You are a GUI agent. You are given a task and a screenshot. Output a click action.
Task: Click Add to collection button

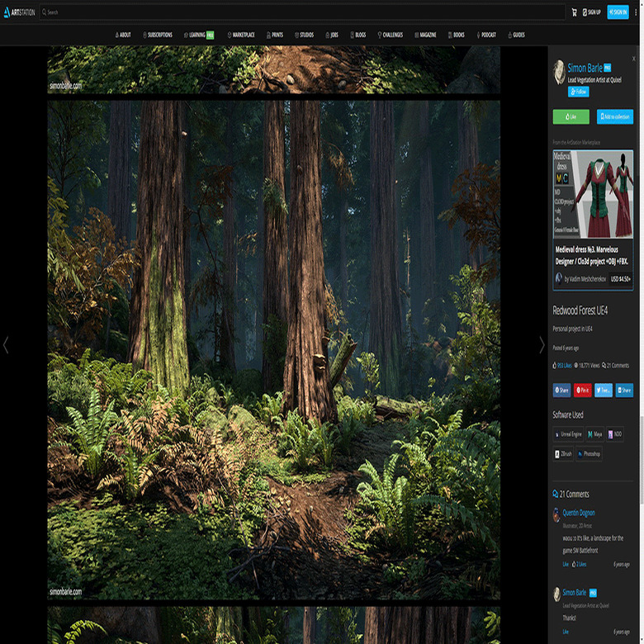615,116
